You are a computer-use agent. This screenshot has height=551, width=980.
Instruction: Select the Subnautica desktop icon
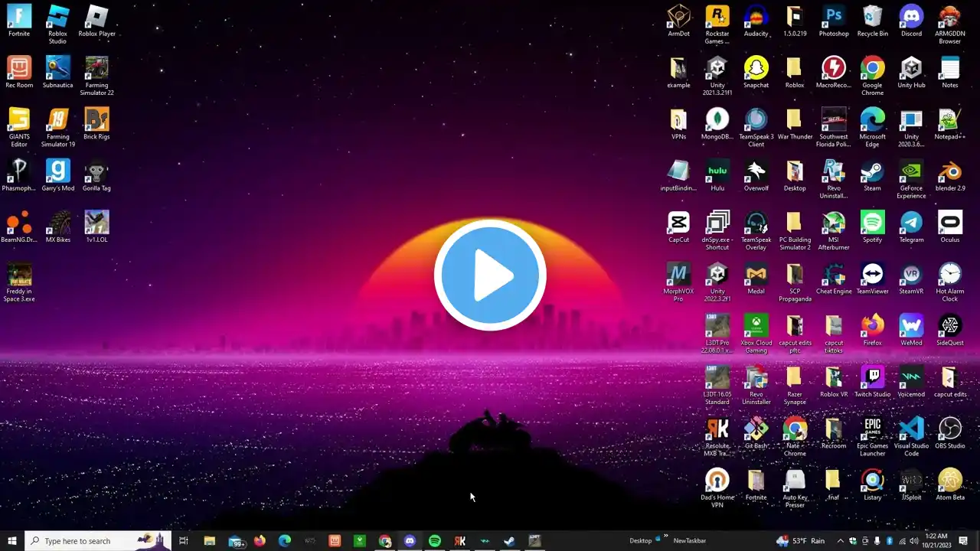(57, 72)
